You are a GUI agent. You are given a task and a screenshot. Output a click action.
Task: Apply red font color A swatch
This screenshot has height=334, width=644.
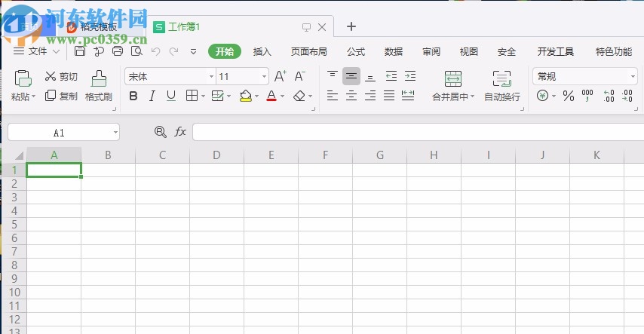pos(271,96)
